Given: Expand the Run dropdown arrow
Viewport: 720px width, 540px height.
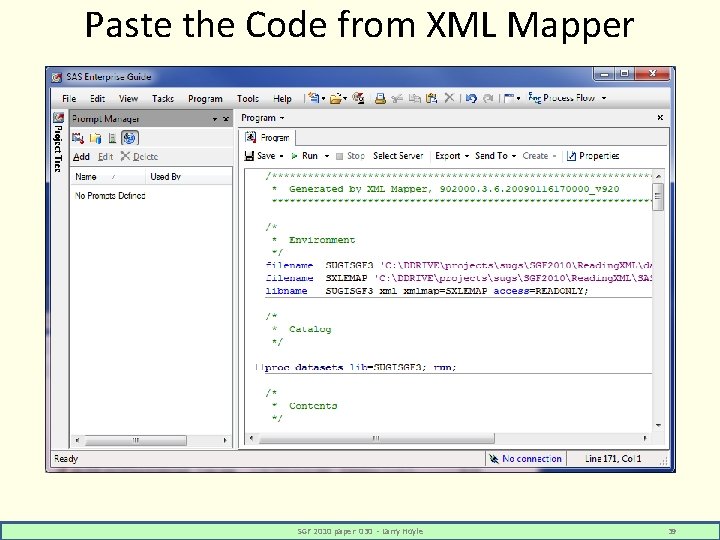Looking at the screenshot, I should click(327, 156).
